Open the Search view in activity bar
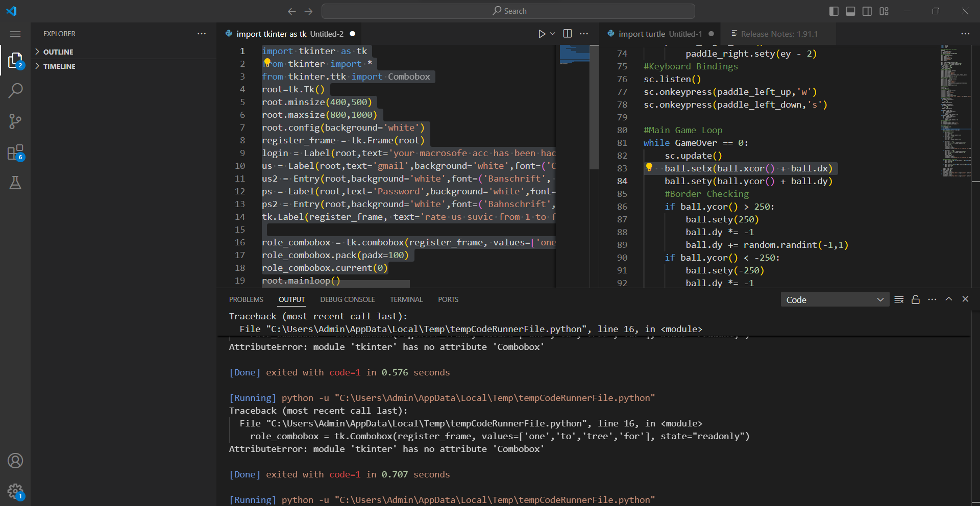 pyautogui.click(x=15, y=91)
